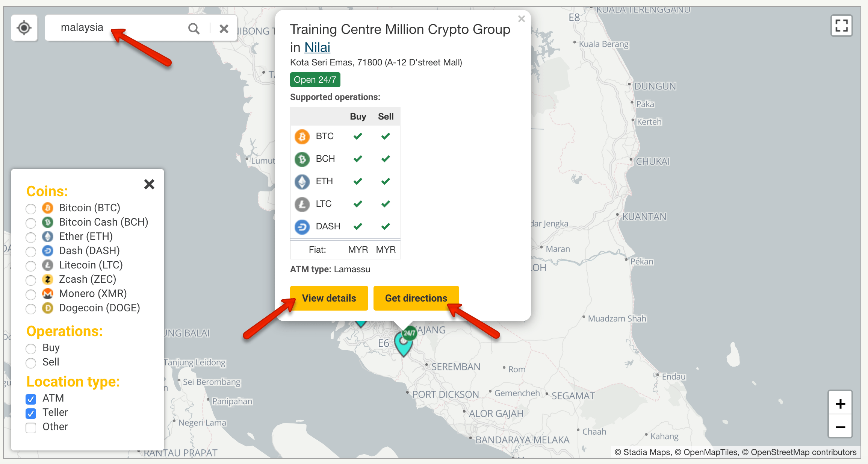868x464 pixels.
Task: Open the Nilai city link
Action: [x=317, y=47]
